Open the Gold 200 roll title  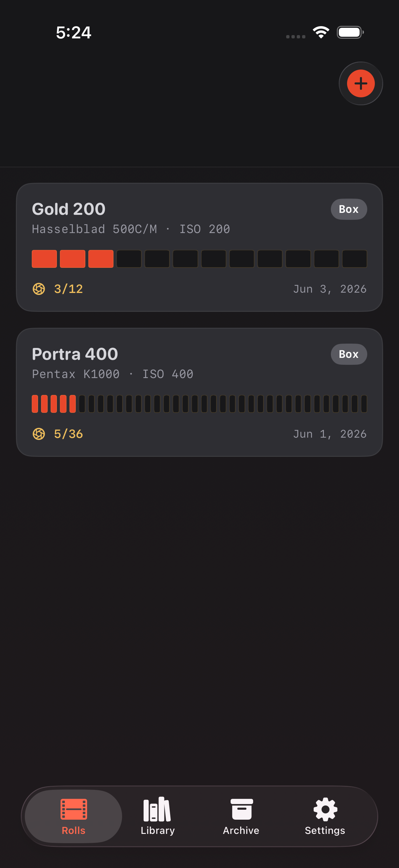[x=69, y=209]
